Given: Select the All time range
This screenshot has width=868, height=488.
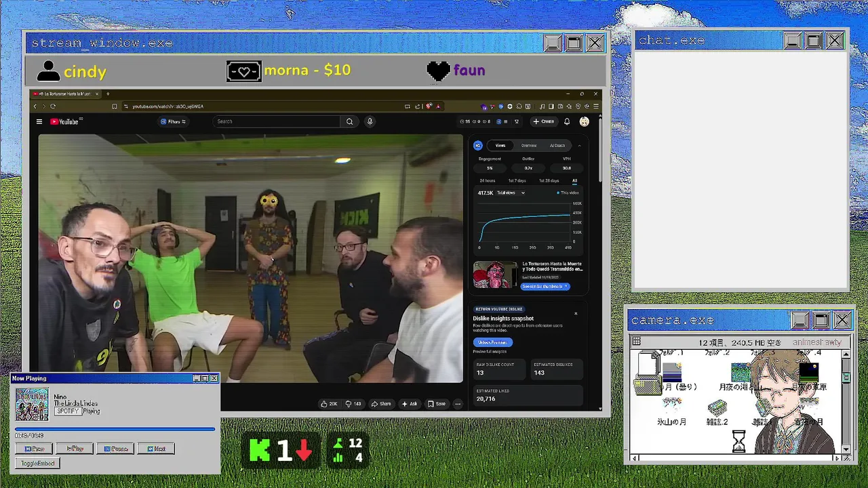Looking at the screenshot, I should pyautogui.click(x=574, y=181).
